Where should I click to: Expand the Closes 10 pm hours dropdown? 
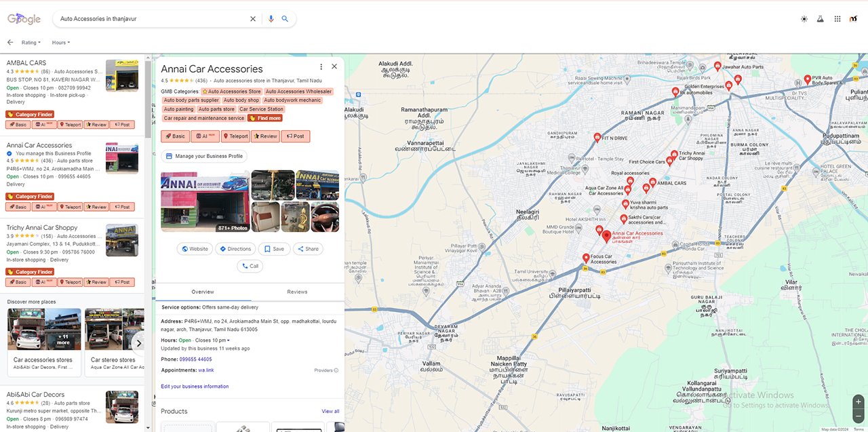(x=212, y=340)
